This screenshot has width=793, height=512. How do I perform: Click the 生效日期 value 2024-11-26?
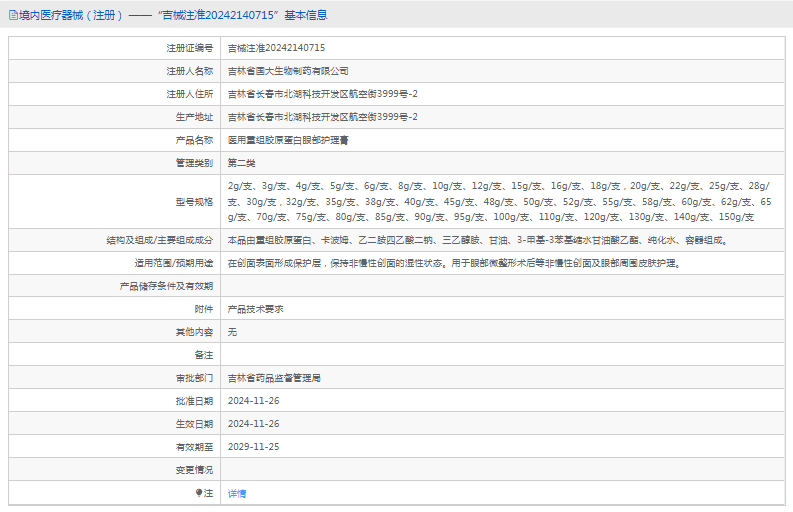(x=253, y=423)
